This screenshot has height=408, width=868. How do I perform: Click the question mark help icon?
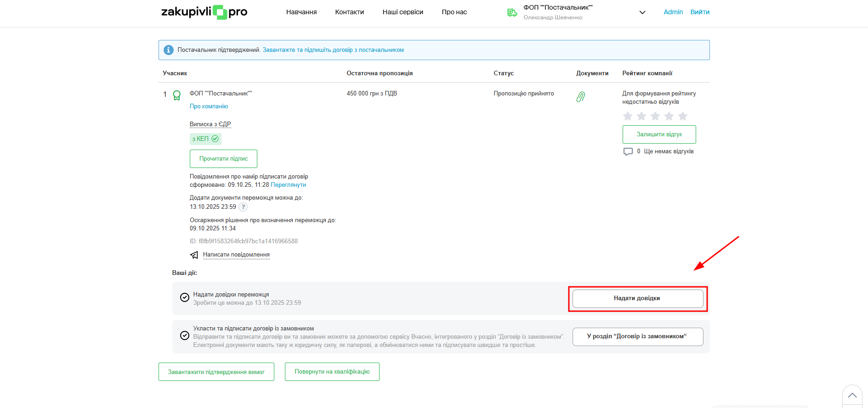pyautogui.click(x=243, y=207)
